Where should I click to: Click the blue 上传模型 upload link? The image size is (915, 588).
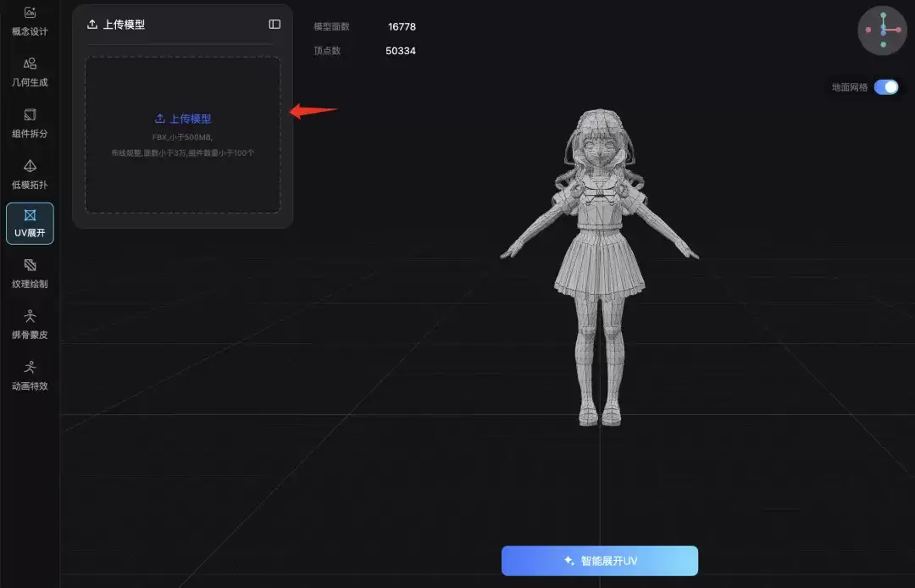click(x=183, y=119)
